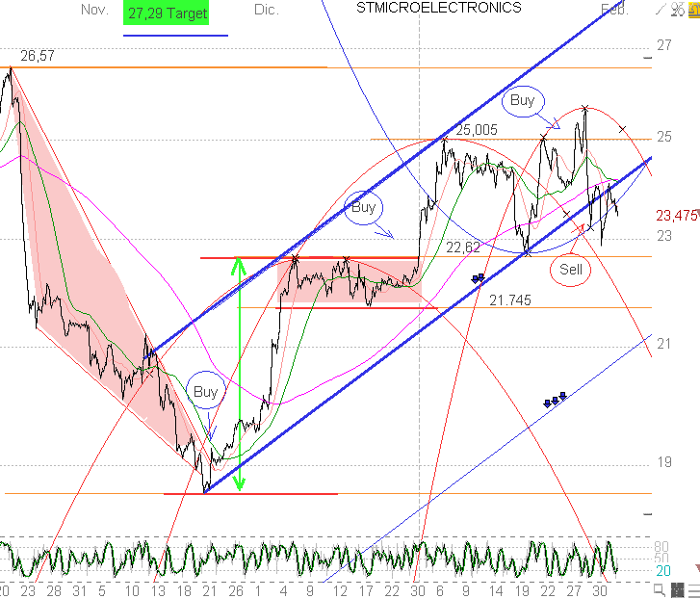
Task: Click the blue down arrows near 21.745
Action: coord(478,278)
